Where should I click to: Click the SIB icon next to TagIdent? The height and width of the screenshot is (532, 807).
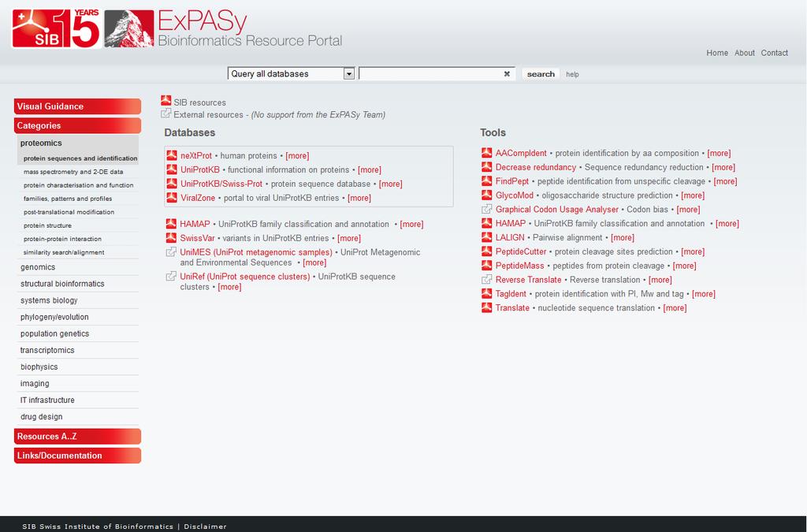pyautogui.click(x=486, y=293)
